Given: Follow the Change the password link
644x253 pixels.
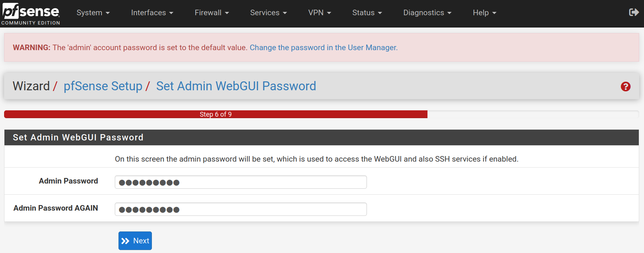Looking at the screenshot, I should [323, 48].
